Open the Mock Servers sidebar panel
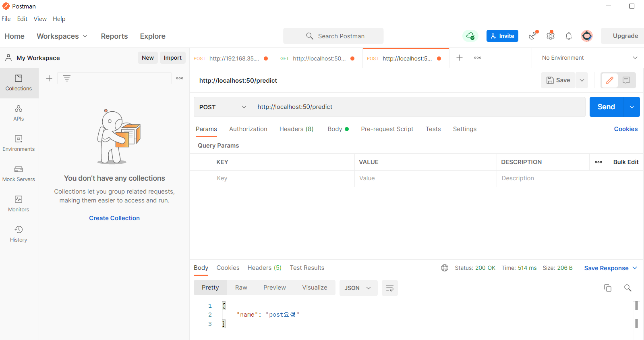 pyautogui.click(x=19, y=173)
